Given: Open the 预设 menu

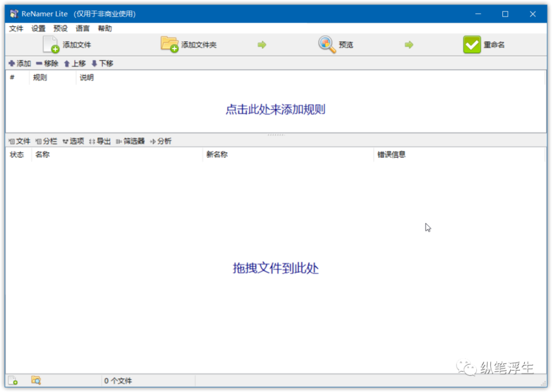Looking at the screenshot, I should coord(61,29).
